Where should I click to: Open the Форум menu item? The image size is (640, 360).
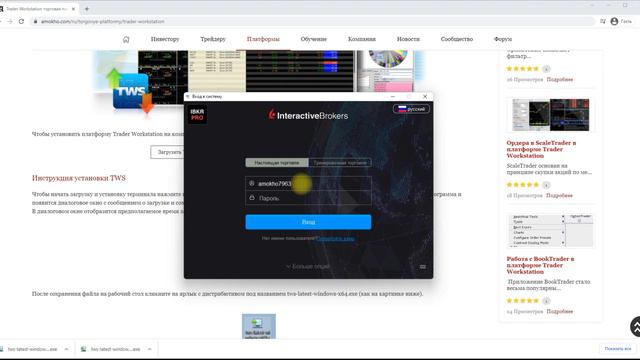[502, 39]
